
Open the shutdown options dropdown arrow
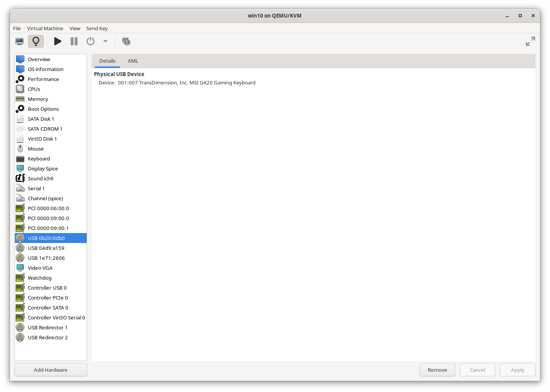tap(105, 41)
